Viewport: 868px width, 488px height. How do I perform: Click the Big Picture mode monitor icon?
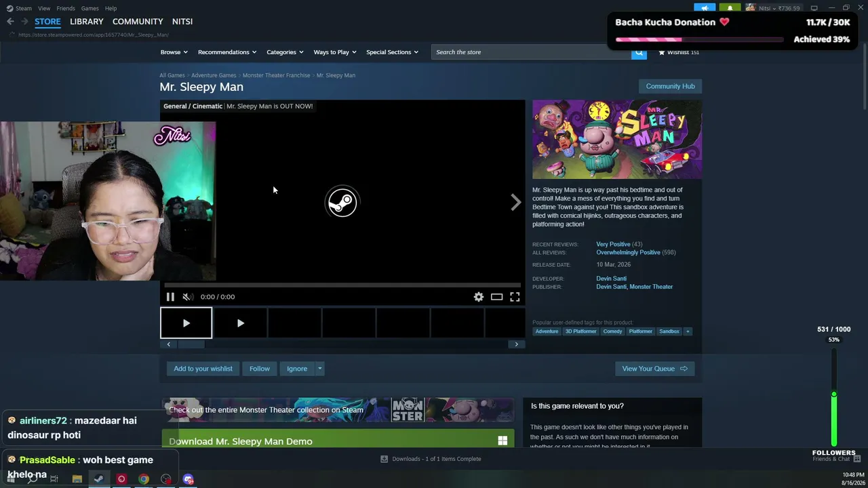point(814,8)
